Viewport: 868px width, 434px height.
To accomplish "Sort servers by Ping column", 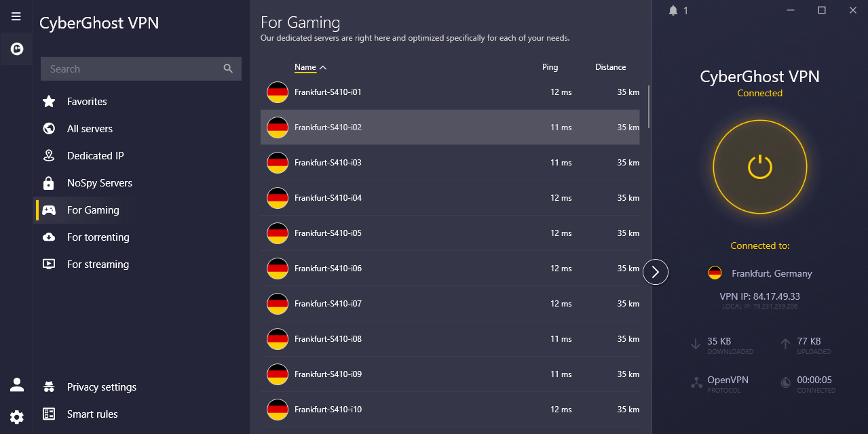I will (x=550, y=67).
